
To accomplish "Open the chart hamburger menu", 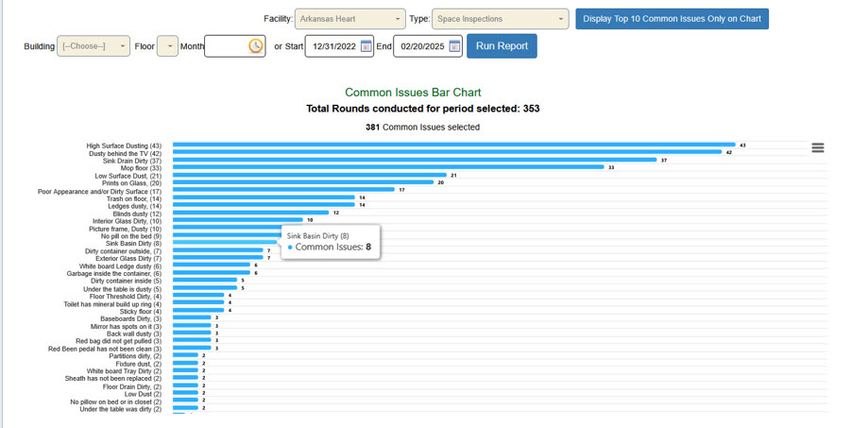I will (x=818, y=147).
